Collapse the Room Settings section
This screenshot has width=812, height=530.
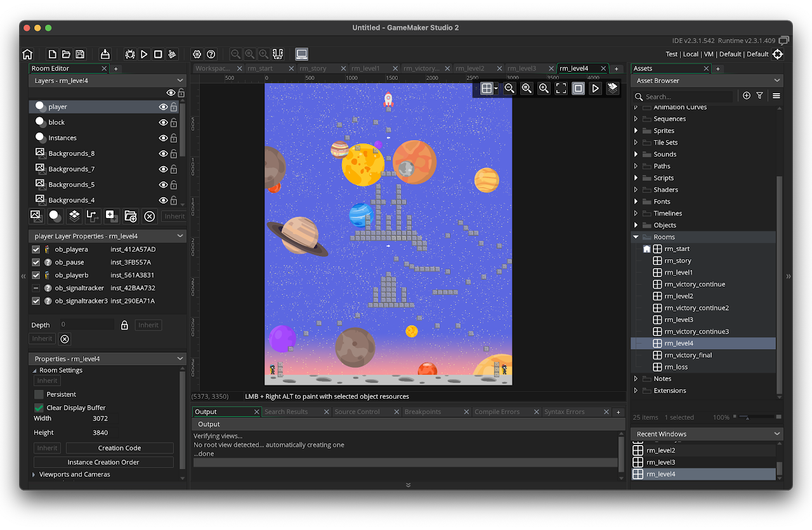pos(34,370)
